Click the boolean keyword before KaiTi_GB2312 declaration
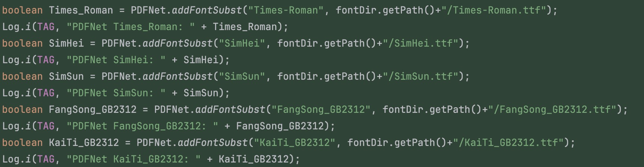Screen dimensions: 644x167 [22, 143]
